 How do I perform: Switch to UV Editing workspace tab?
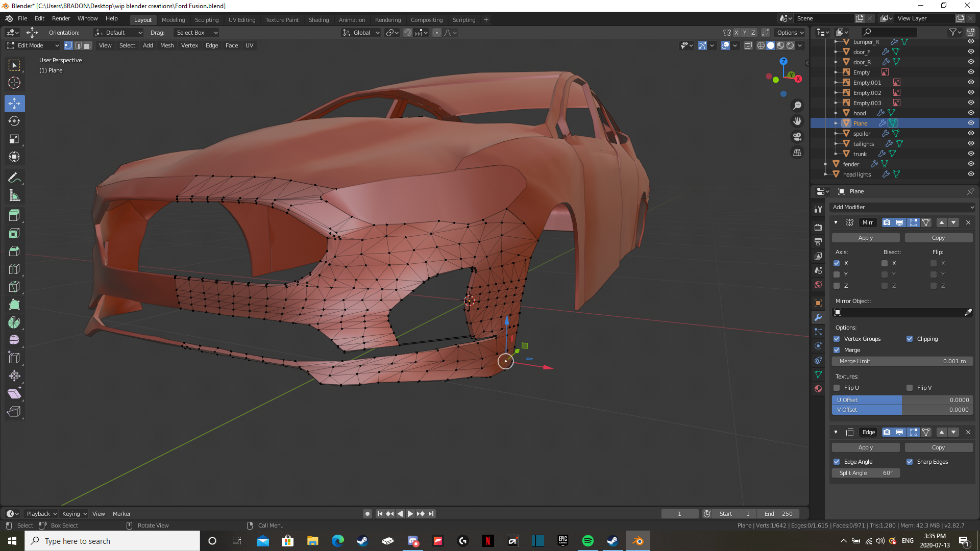coord(242,20)
